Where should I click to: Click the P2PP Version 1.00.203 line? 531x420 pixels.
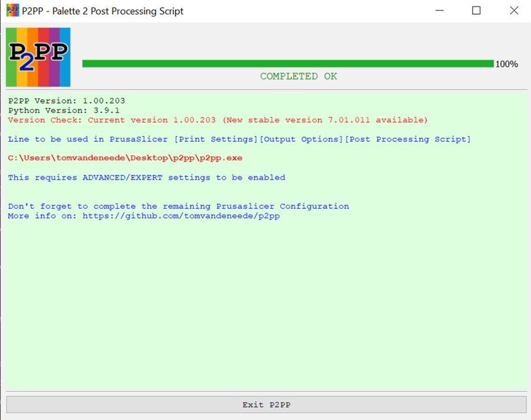[x=67, y=101]
